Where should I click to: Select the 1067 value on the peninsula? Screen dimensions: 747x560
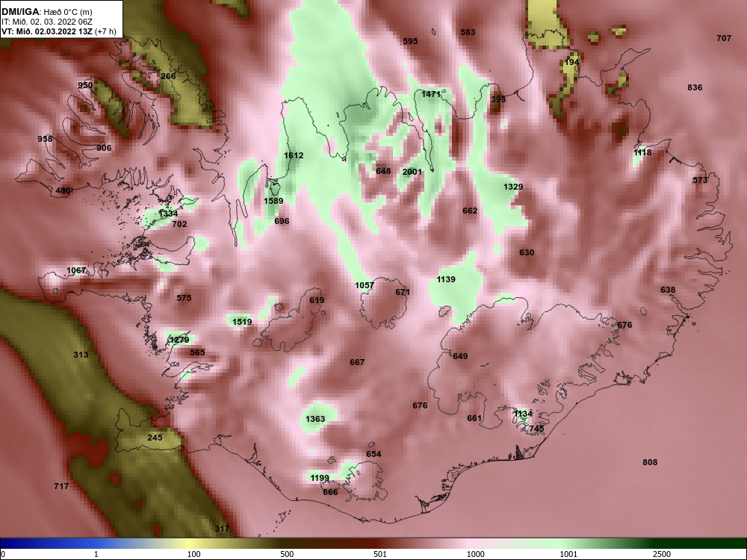(76, 271)
